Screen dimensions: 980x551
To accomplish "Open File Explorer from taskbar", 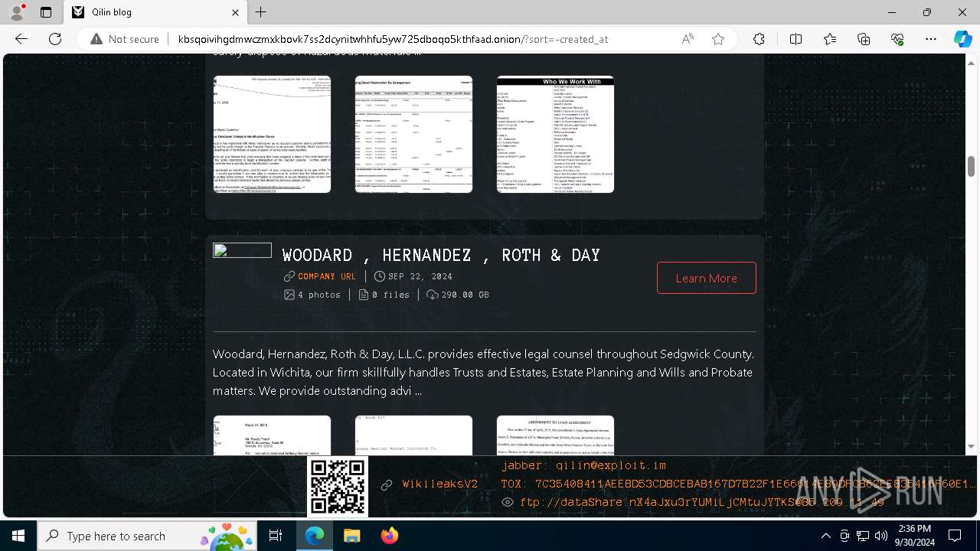I will [x=352, y=536].
